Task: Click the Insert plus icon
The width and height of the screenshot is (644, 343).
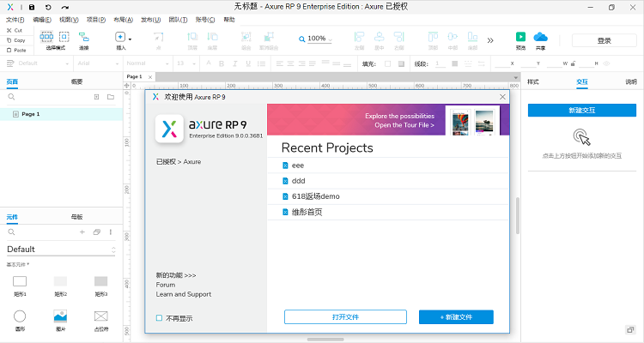Action: 120,38
